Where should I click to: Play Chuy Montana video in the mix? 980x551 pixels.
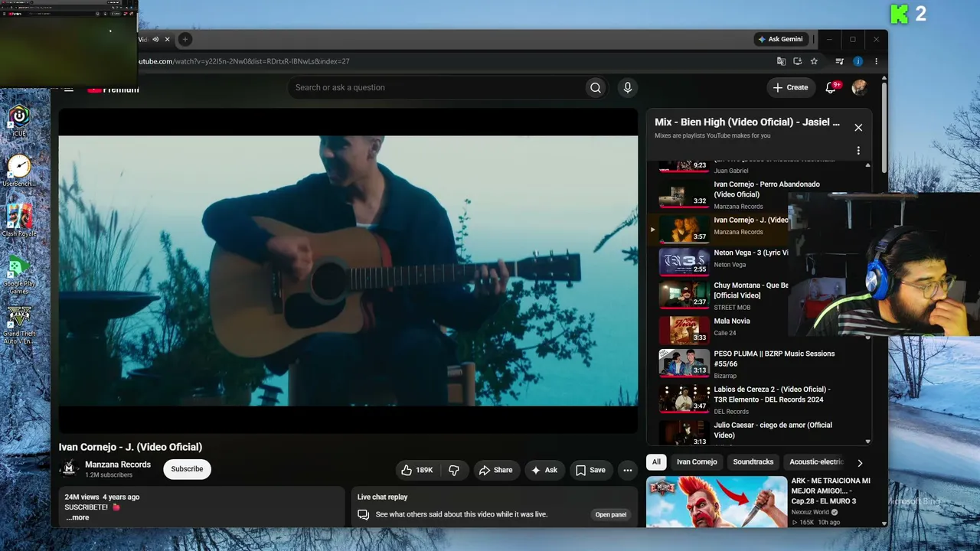coord(720,297)
